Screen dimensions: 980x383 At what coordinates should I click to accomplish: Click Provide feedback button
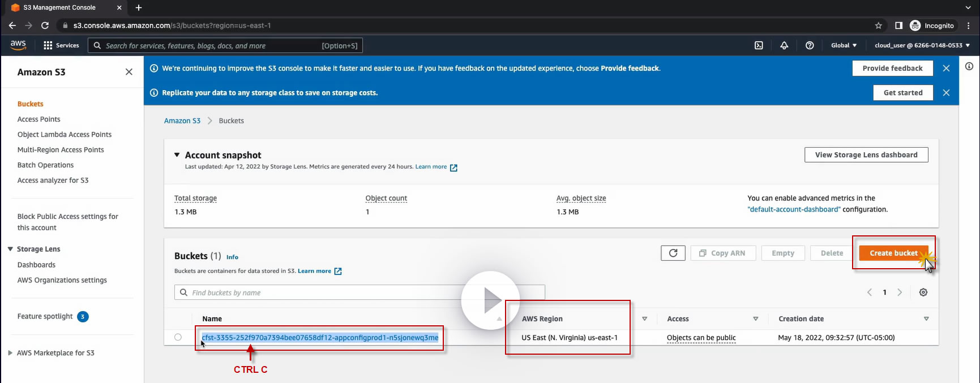(x=892, y=68)
